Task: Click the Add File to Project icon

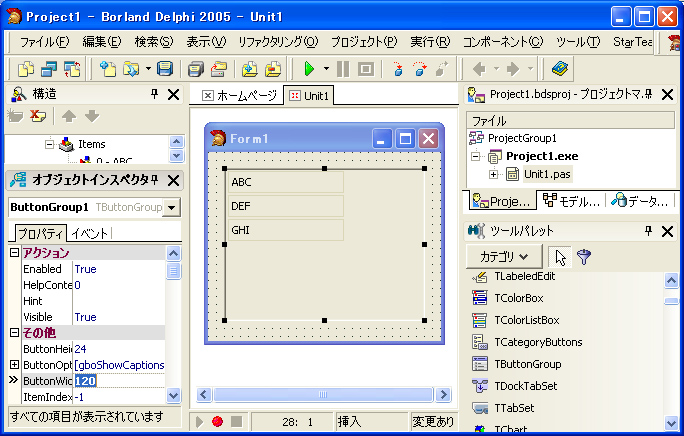Action: click(x=250, y=69)
